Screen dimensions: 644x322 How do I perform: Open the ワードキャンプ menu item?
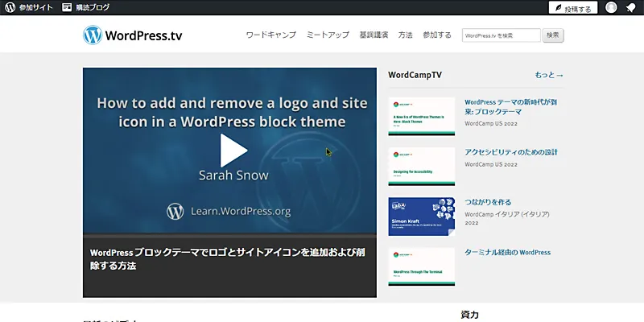coord(270,35)
